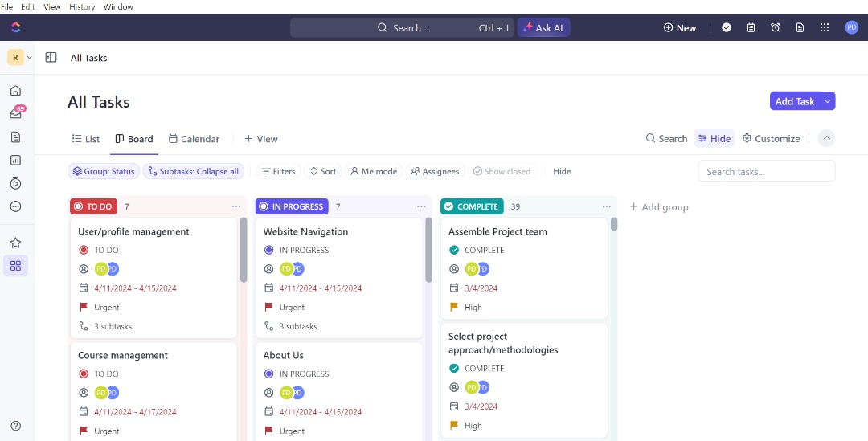Click the star Favorites icon in the sidebar
This screenshot has height=441, width=868.
click(15, 243)
